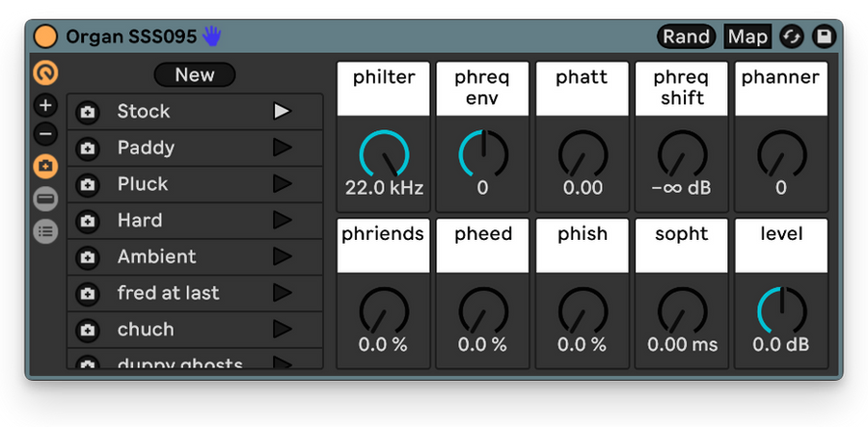The width and height of the screenshot is (868, 427).
Task: Click the Organ SSS095 device title
Action: point(131,37)
